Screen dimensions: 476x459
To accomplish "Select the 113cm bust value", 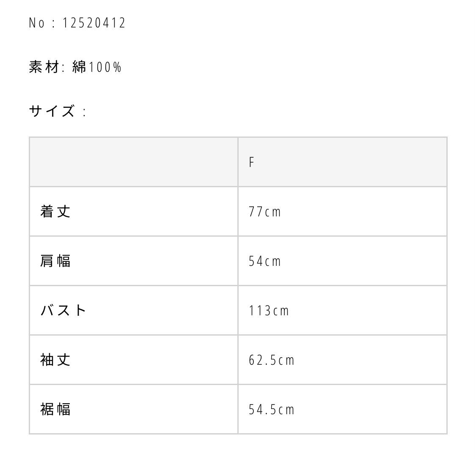I will tap(269, 311).
